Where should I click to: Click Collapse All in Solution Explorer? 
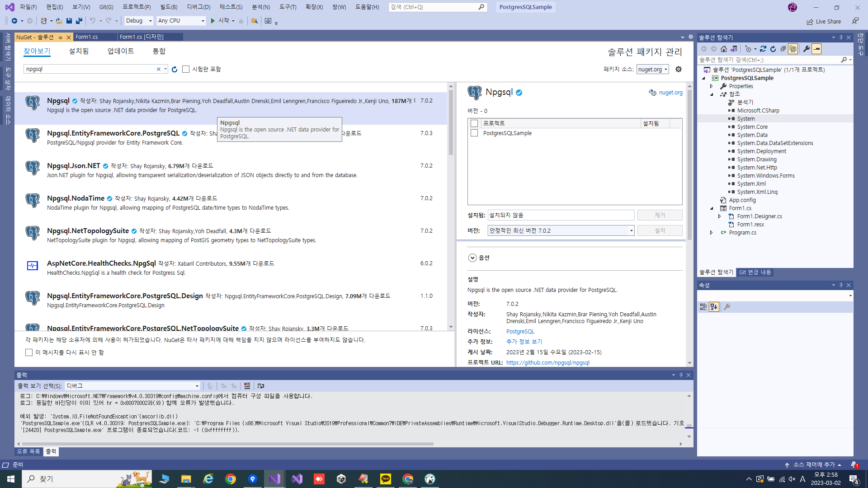[x=783, y=49]
